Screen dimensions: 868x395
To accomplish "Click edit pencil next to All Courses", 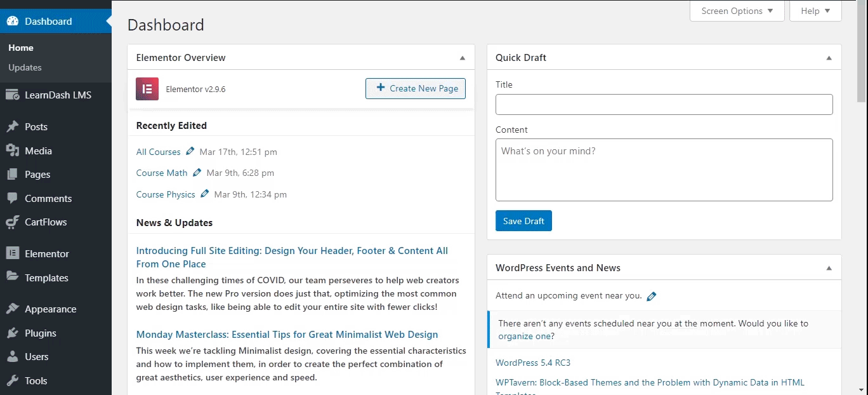I will (x=190, y=152).
